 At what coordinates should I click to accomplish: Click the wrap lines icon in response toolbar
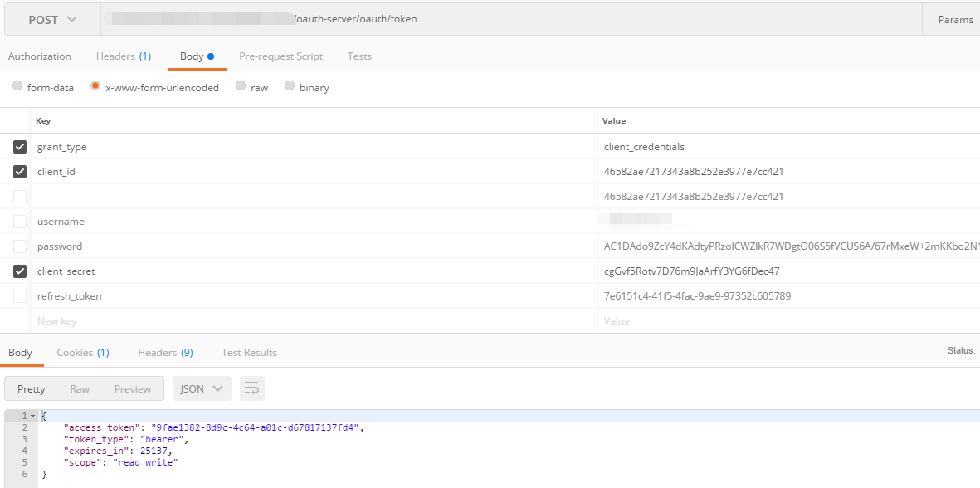point(251,388)
